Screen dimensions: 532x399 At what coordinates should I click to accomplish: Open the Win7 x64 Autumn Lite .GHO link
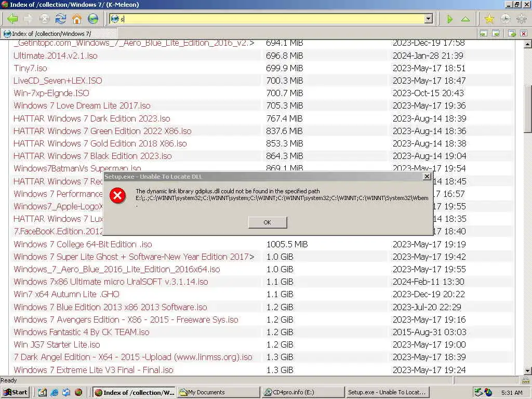click(x=66, y=295)
